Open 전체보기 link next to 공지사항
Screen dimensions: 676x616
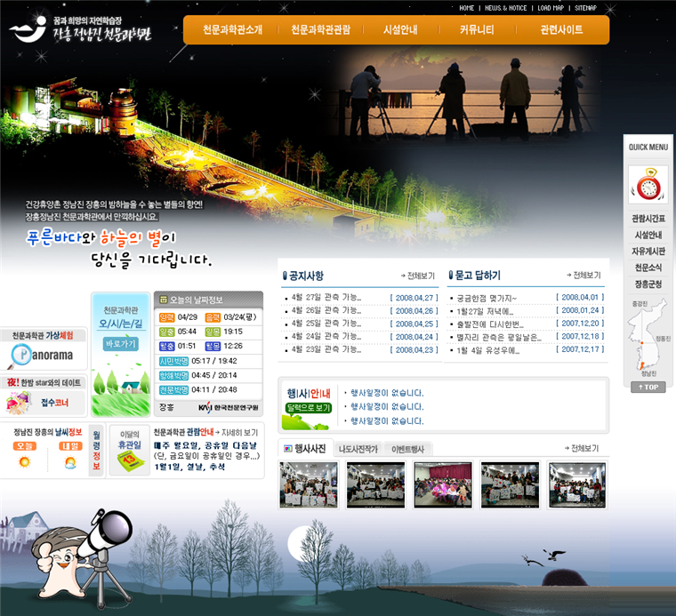point(417,276)
